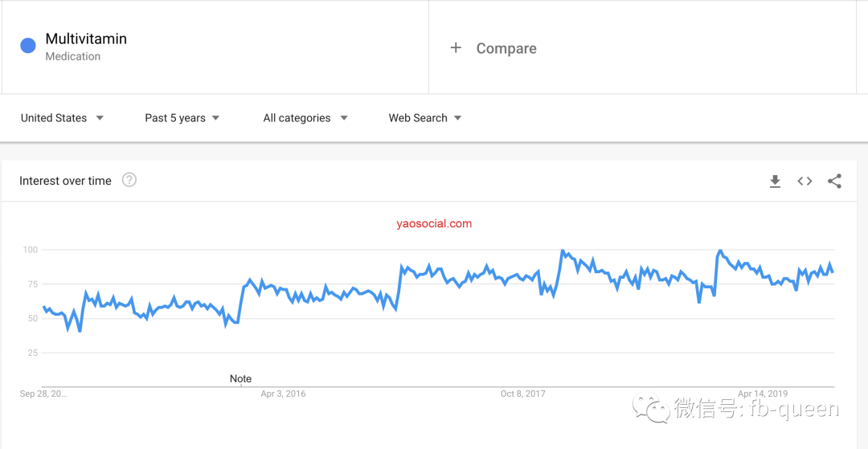The height and width of the screenshot is (449, 868).
Task: Click the Note marker on timeline
Action: (240, 379)
